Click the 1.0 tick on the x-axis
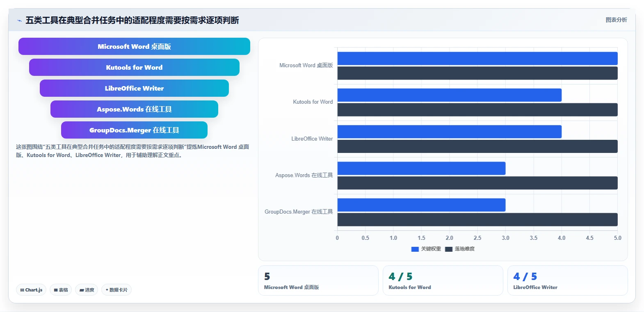The image size is (644, 312). [393, 238]
